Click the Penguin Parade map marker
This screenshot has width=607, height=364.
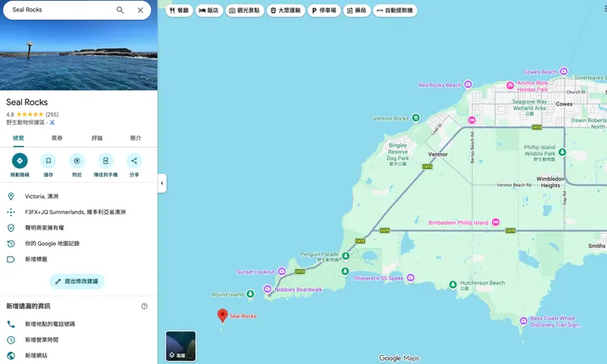(x=345, y=256)
